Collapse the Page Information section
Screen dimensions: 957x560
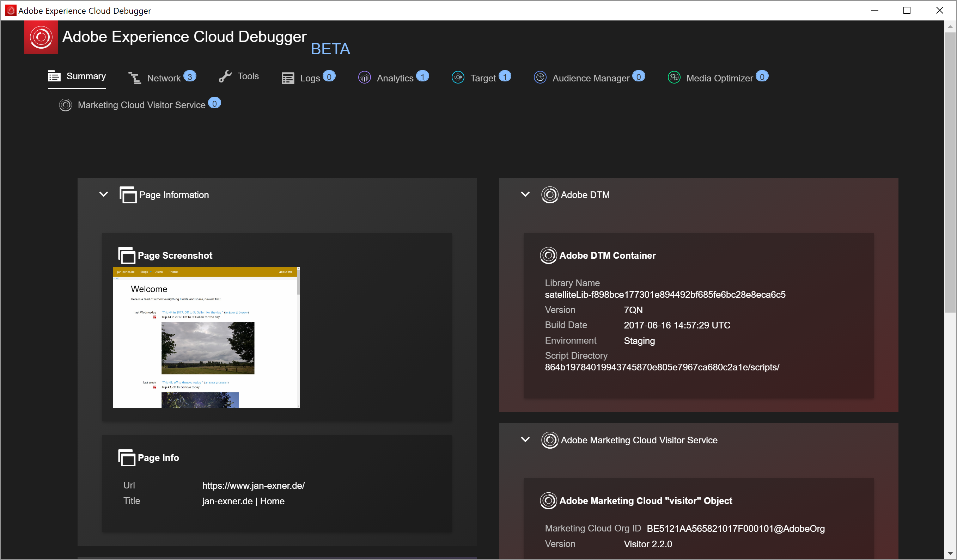[x=103, y=195]
